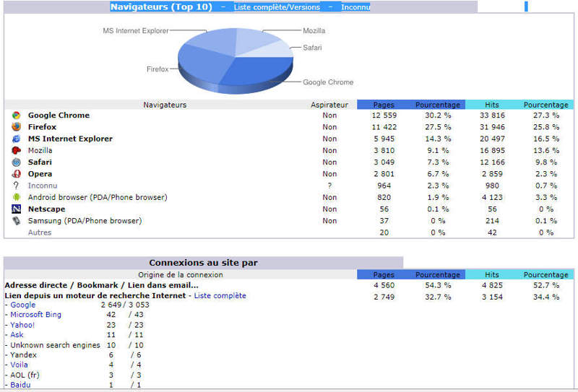578x392 pixels.
Task: Click the Opera browser icon
Action: coord(16,174)
